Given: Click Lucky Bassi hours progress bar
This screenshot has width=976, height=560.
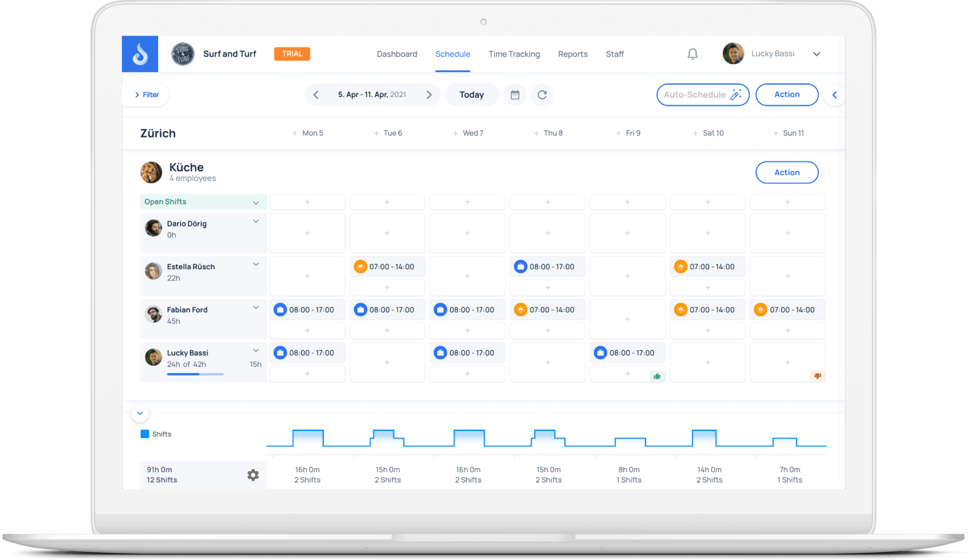Looking at the screenshot, I should (195, 374).
